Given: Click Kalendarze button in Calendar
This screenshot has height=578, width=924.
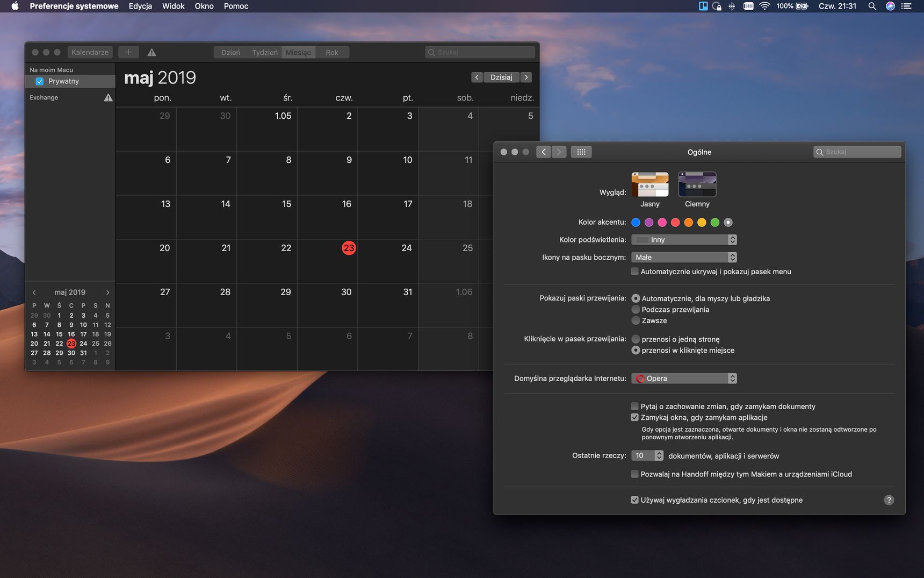Looking at the screenshot, I should (x=90, y=52).
